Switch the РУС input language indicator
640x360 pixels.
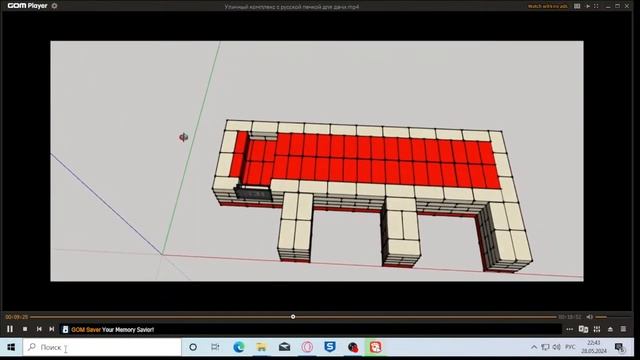coord(570,347)
